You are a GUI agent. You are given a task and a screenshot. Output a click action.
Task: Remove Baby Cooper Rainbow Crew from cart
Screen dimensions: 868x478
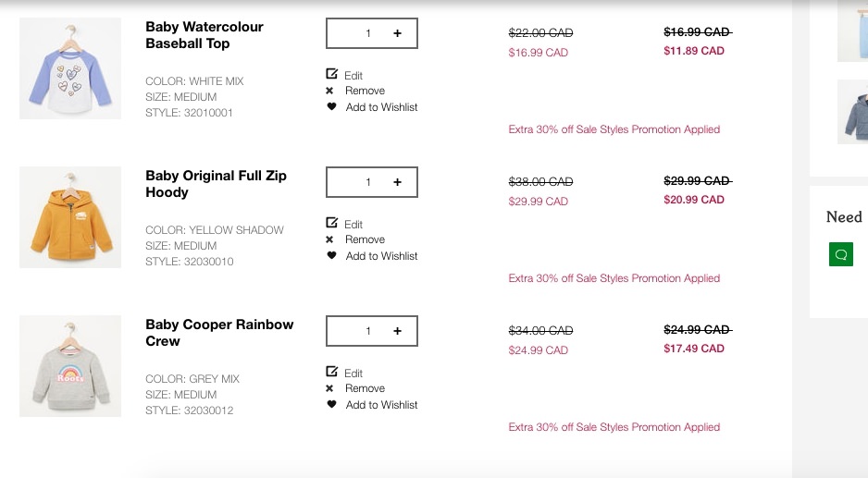[x=364, y=388]
